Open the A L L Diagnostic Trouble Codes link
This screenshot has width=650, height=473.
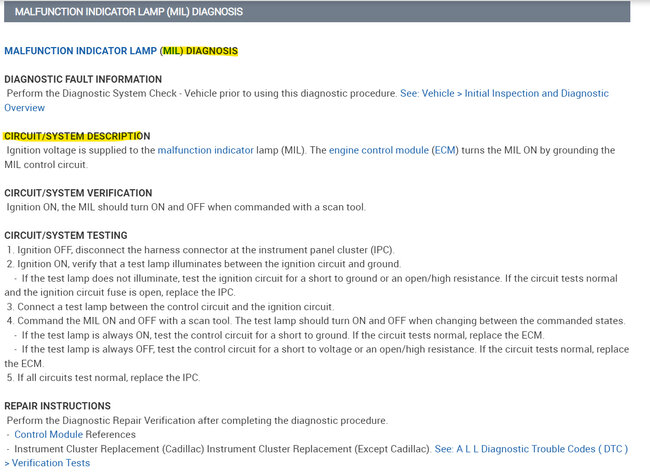pyautogui.click(x=531, y=449)
